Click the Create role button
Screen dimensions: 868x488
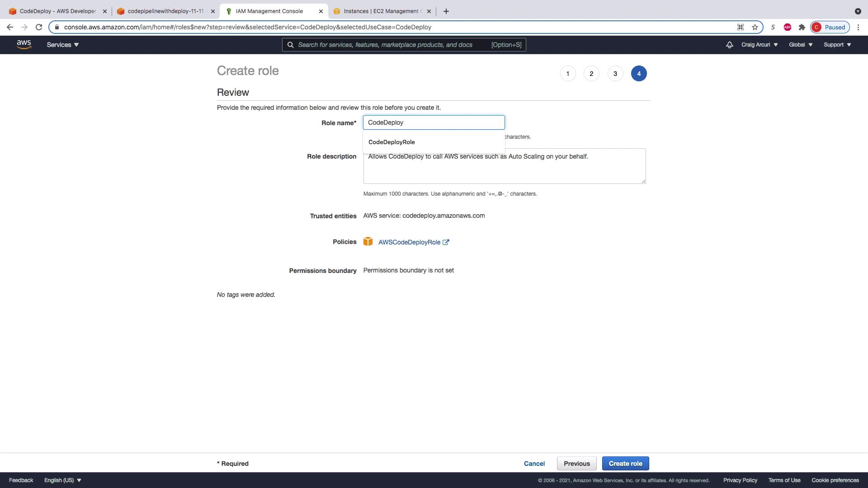625,464
